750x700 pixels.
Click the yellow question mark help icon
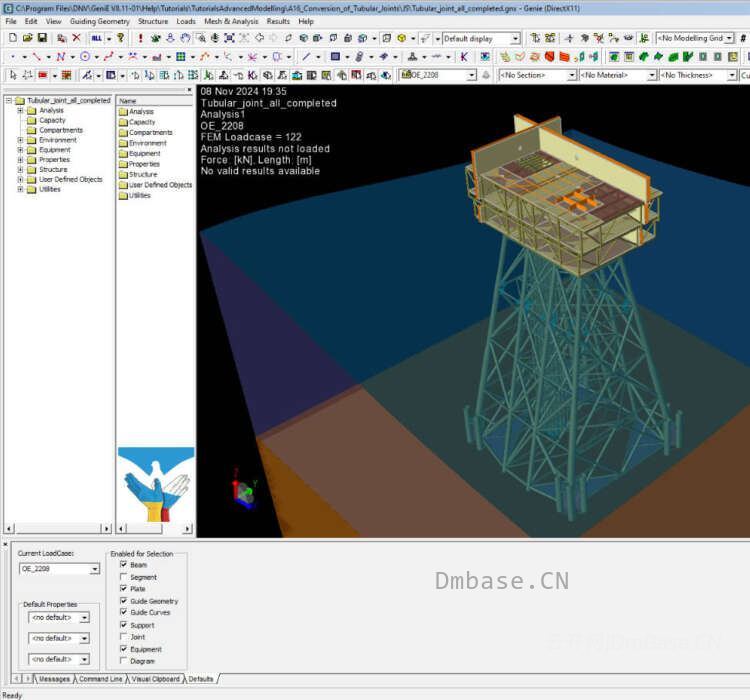point(121,38)
